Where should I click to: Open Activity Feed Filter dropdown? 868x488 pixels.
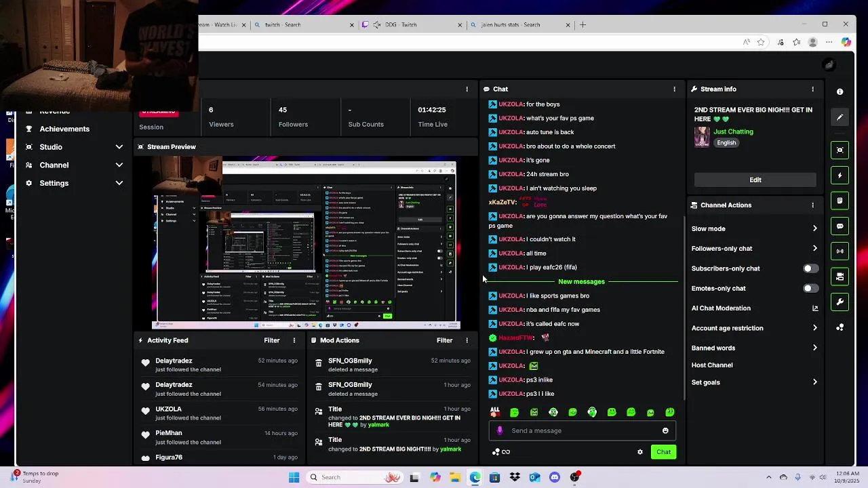point(272,340)
